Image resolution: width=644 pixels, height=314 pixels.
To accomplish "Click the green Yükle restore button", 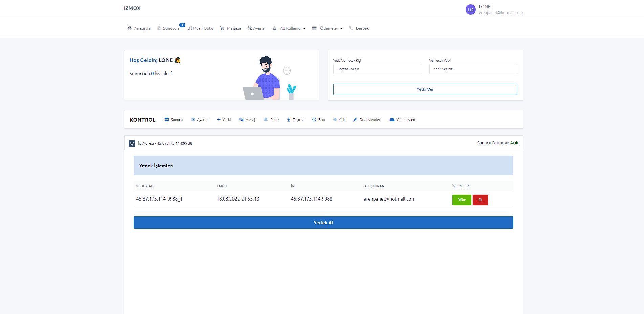I will tap(462, 200).
